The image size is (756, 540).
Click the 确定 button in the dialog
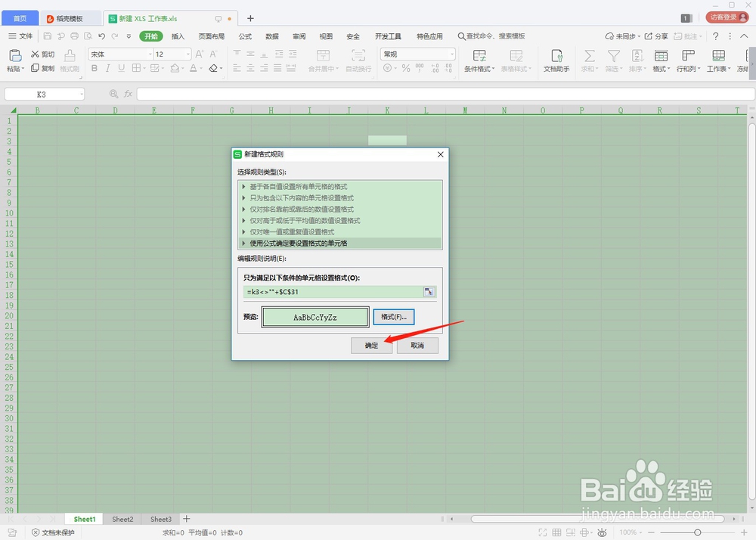tap(371, 345)
